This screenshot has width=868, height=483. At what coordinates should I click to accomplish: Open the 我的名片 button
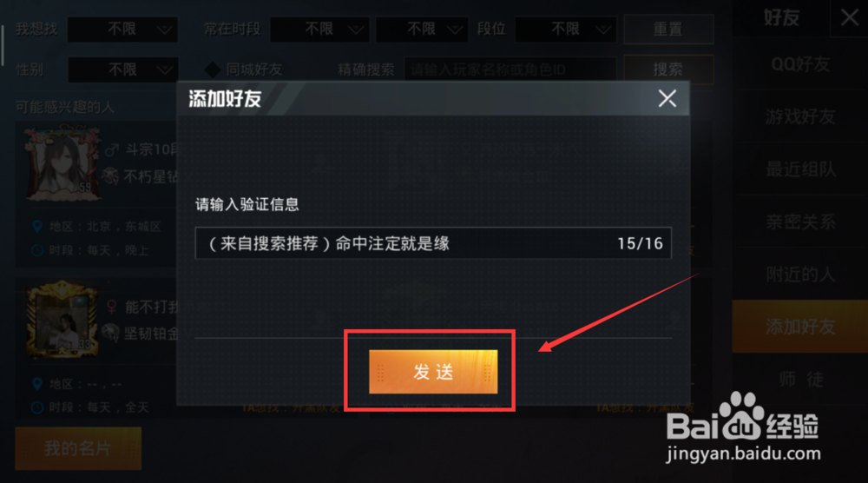click(x=78, y=448)
